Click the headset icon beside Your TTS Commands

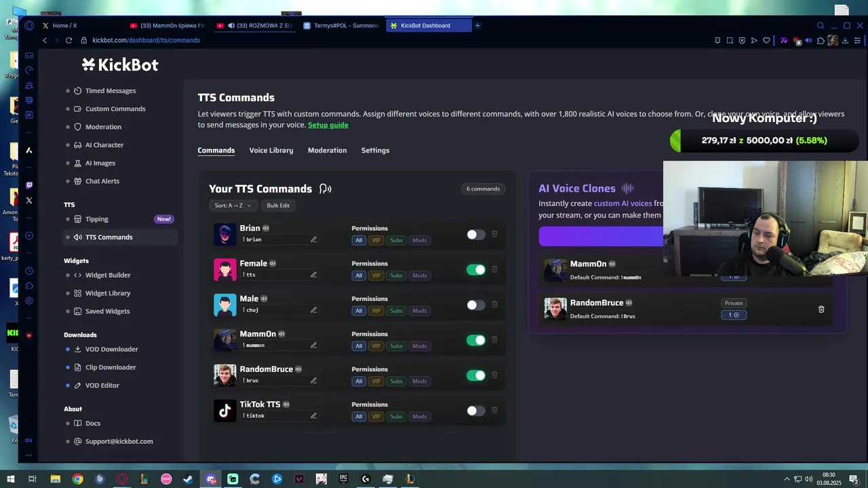click(325, 188)
